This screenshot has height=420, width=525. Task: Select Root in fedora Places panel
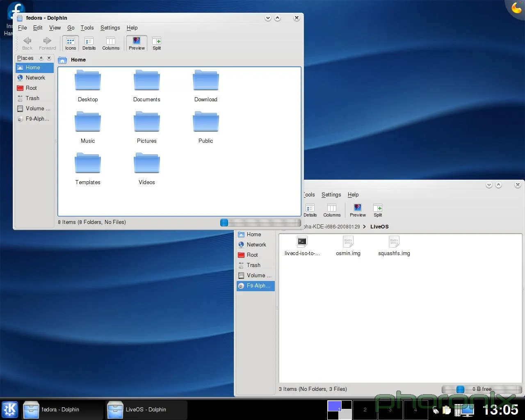click(x=34, y=88)
